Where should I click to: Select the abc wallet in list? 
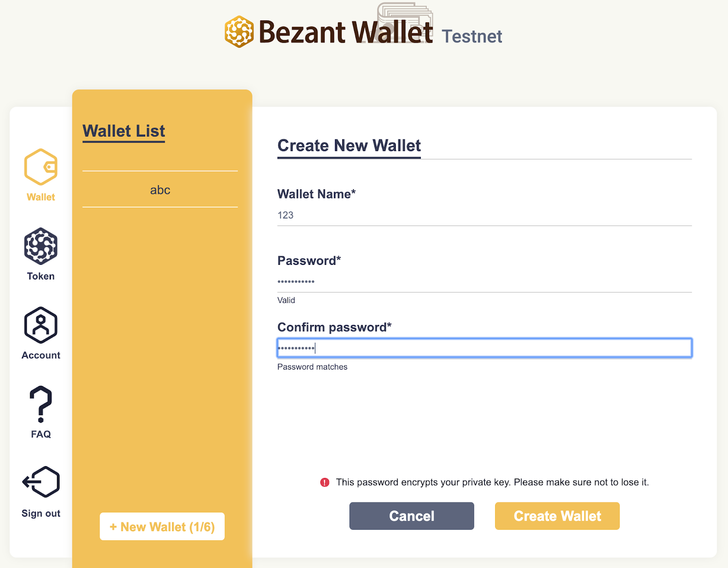coord(160,190)
